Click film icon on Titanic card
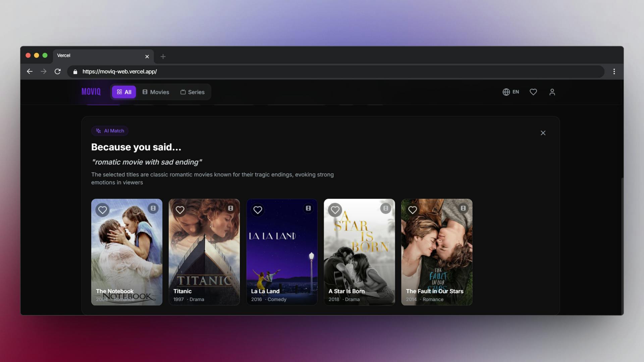644x362 pixels. coord(230,208)
